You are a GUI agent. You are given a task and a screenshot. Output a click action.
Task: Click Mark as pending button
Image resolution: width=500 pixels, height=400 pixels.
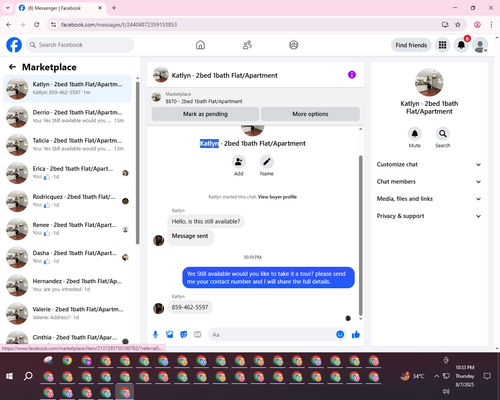(205, 114)
